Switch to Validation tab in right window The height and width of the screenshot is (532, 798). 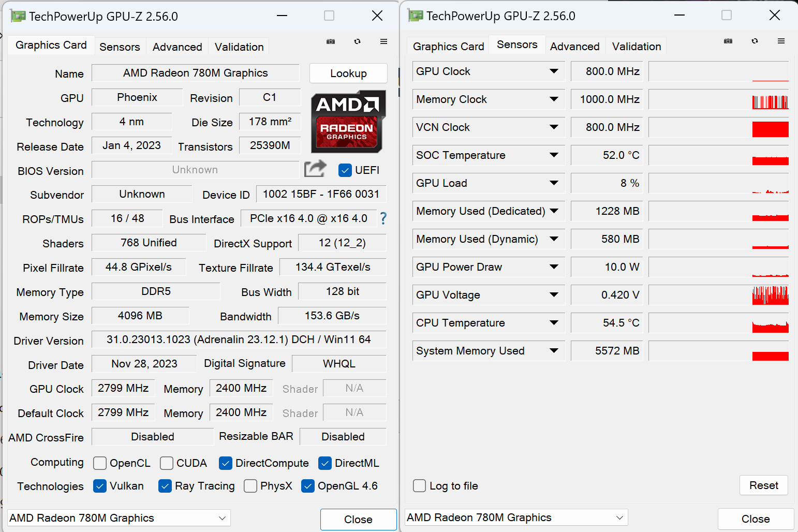click(x=637, y=47)
